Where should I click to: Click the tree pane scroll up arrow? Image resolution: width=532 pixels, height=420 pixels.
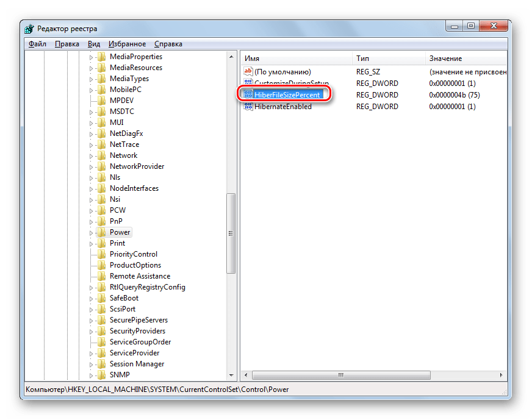point(231,57)
